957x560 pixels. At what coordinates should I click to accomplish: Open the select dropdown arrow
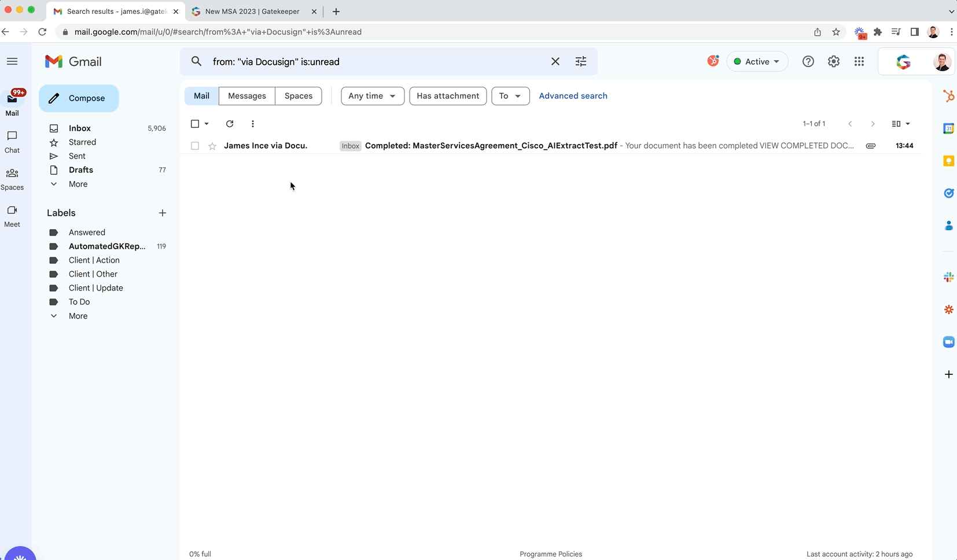point(207,124)
